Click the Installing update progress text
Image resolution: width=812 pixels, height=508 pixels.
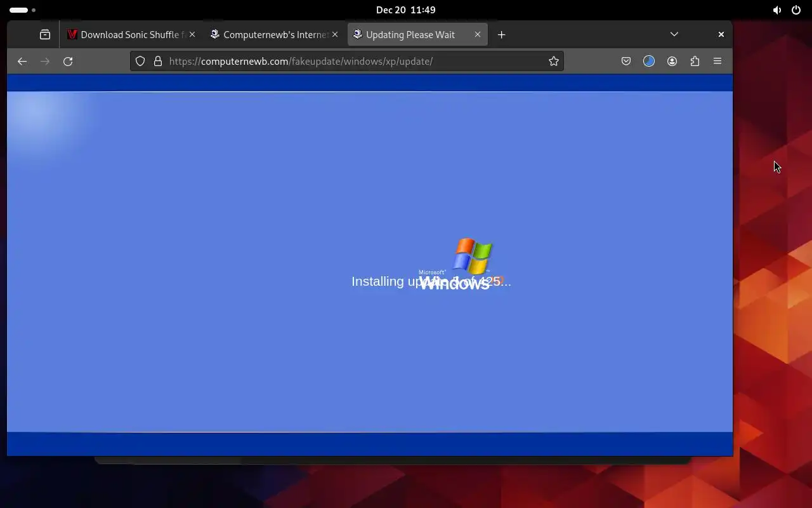pos(431,281)
